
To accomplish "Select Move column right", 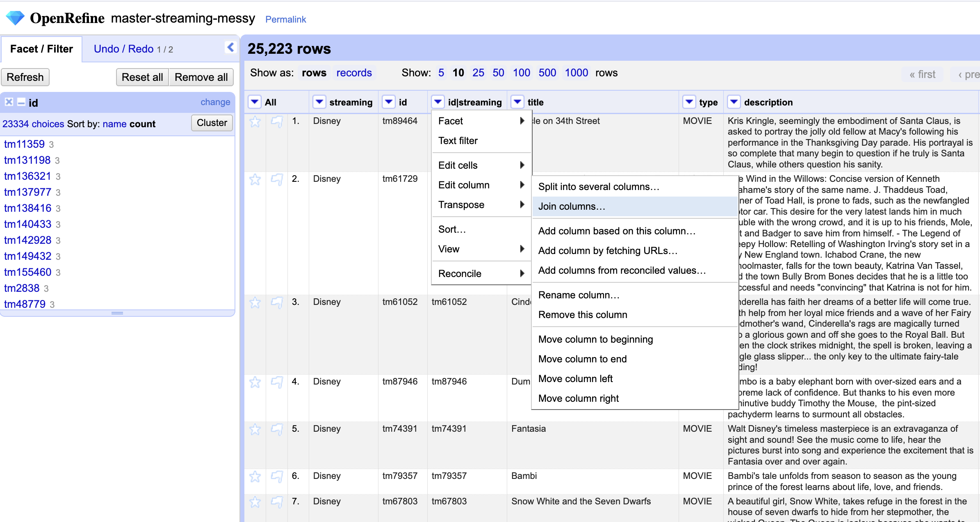I will 634,398.
